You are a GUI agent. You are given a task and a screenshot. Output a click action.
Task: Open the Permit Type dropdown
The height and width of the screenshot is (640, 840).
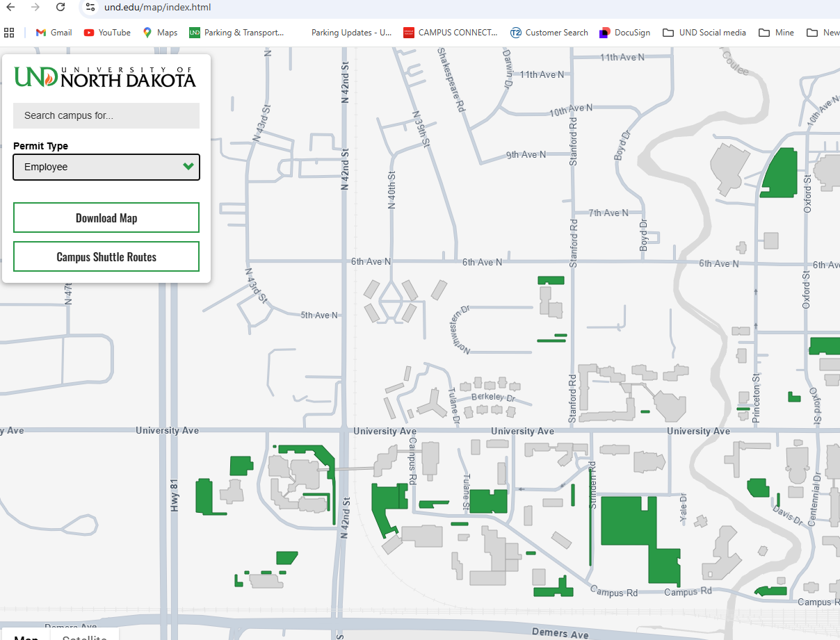tap(106, 167)
